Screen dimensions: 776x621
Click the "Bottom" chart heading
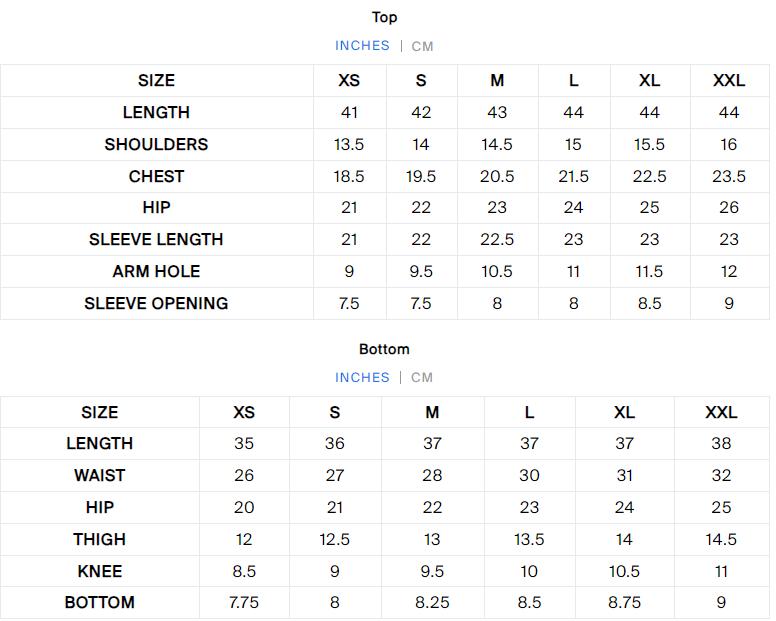(x=384, y=349)
